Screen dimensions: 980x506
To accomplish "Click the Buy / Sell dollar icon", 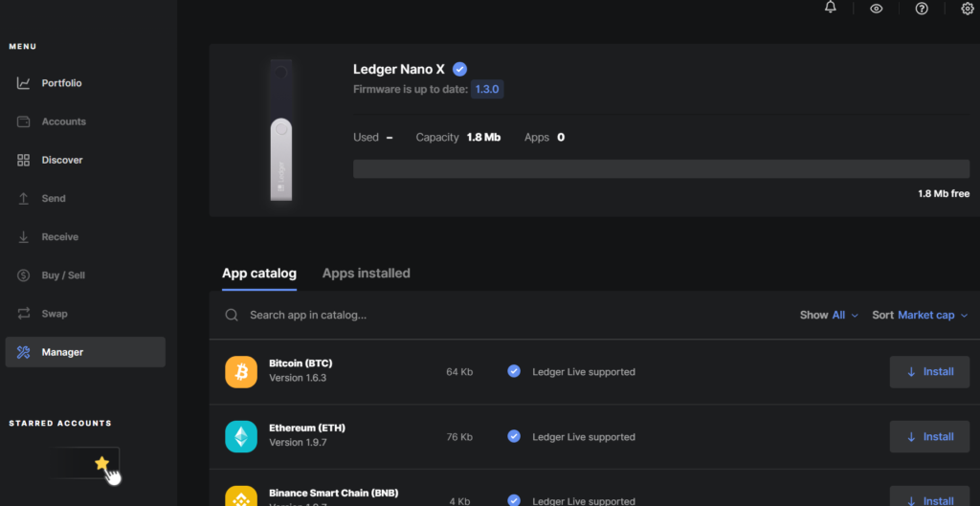I will tap(23, 275).
